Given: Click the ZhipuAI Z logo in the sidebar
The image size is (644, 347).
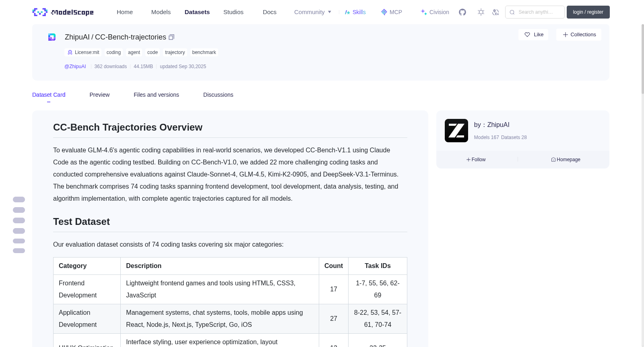Looking at the screenshot, I should 456,131.
